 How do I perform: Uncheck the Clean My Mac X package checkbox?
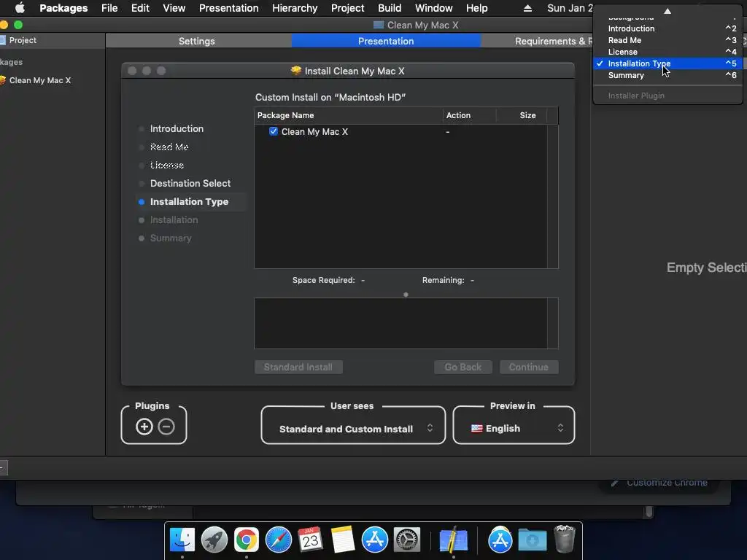tap(274, 131)
